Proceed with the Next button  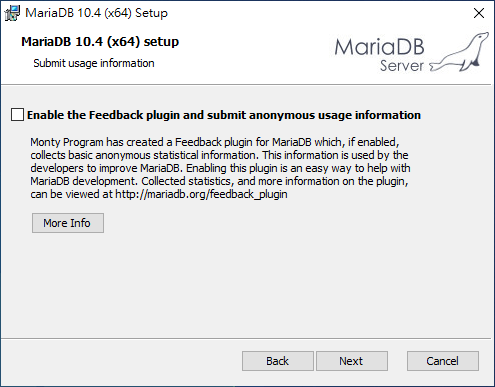pos(352,361)
